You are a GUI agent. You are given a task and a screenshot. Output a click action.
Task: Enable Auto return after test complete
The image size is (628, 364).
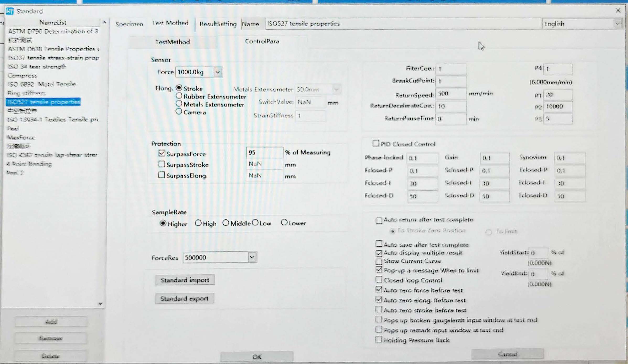tap(379, 220)
